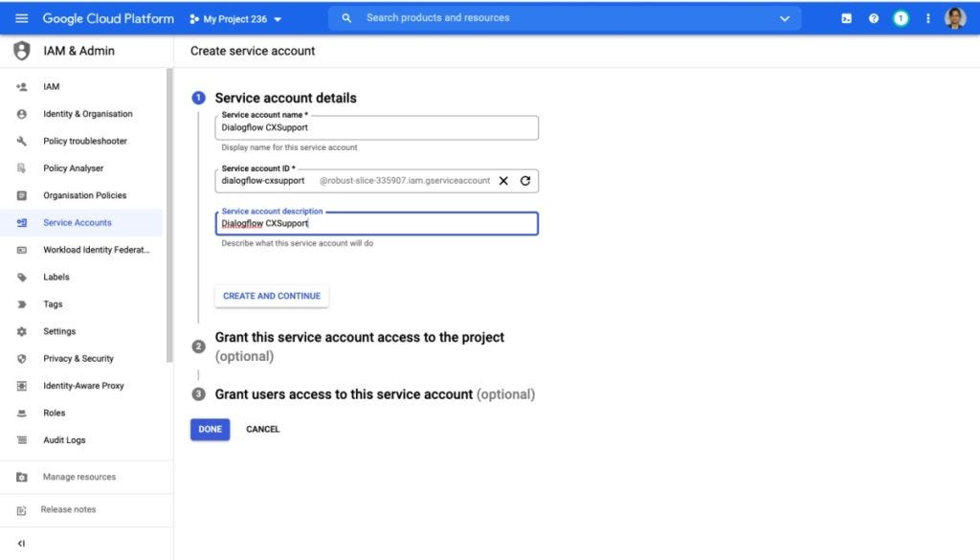This screenshot has width=980, height=560.
Task: Expand the My Project 236 selector
Action: point(235,19)
